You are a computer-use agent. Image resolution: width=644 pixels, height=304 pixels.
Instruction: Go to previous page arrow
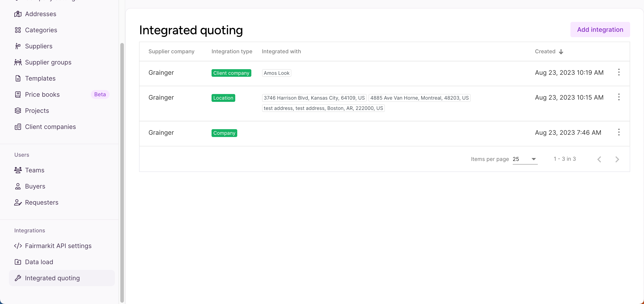tap(599, 159)
